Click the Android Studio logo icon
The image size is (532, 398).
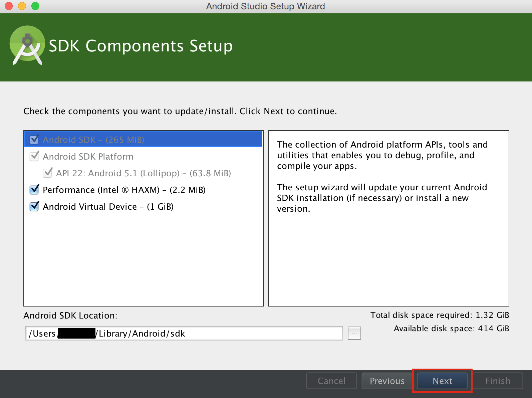[x=27, y=45]
